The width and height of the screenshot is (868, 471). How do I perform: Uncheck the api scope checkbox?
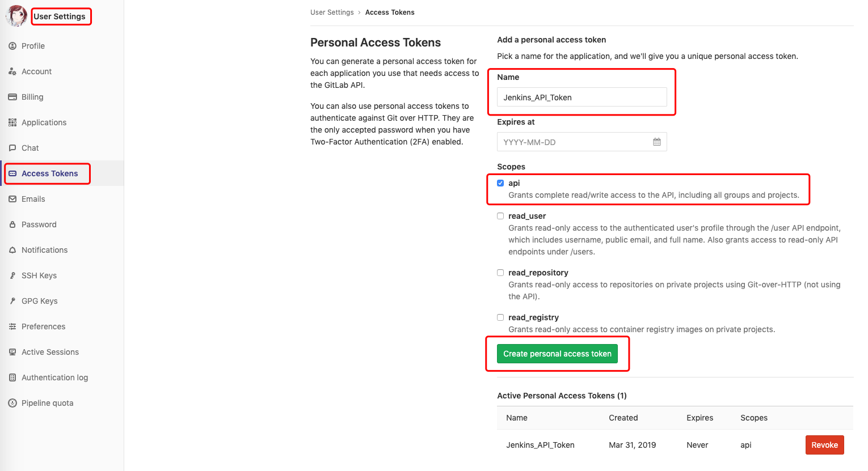click(500, 183)
